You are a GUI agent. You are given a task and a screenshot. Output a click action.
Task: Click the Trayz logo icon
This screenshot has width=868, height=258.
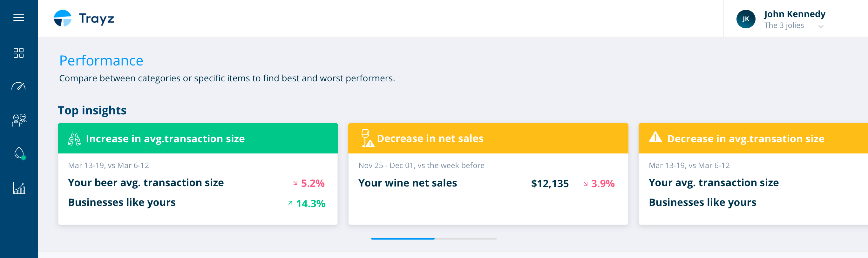63,18
